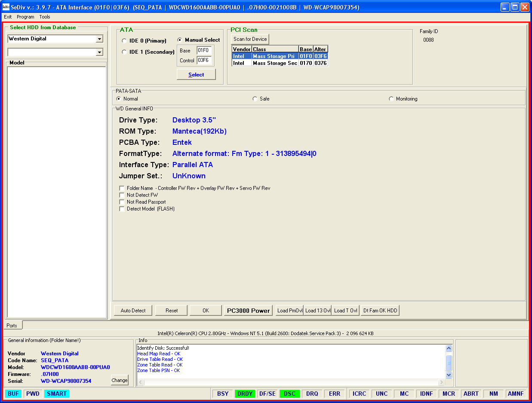Click the Change button near Serial
Image resolution: width=532 pixels, height=403 pixels.
click(120, 380)
